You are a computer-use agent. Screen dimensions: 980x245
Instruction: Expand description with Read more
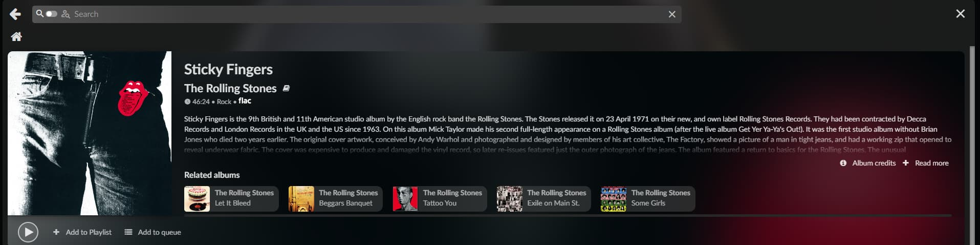coord(926,163)
